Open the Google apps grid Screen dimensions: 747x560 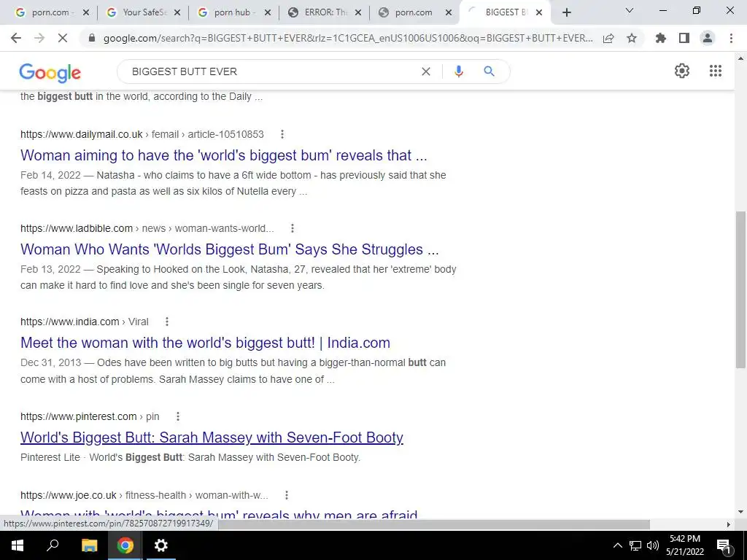point(716,71)
